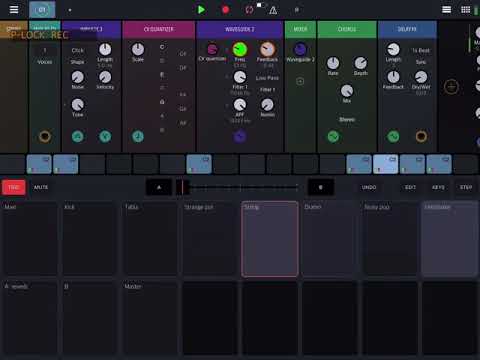Toggle the F# note in CV Quantizer
480x360 pixels.
pyautogui.click(x=183, y=95)
